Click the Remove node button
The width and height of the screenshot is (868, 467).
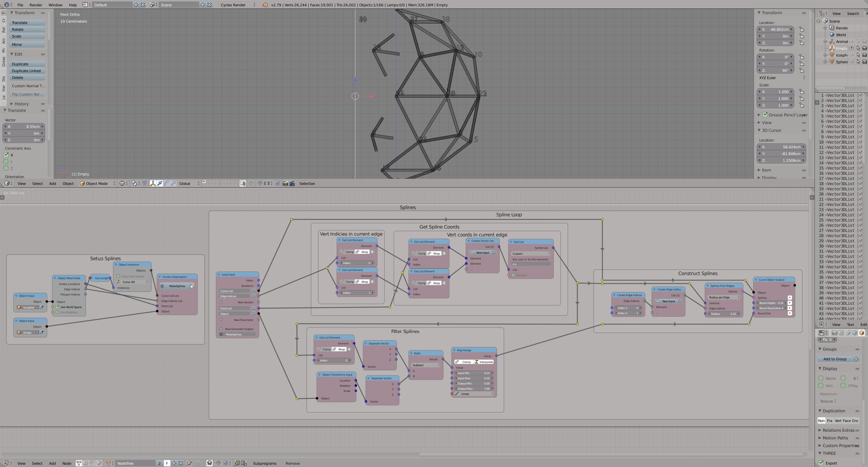(292, 463)
